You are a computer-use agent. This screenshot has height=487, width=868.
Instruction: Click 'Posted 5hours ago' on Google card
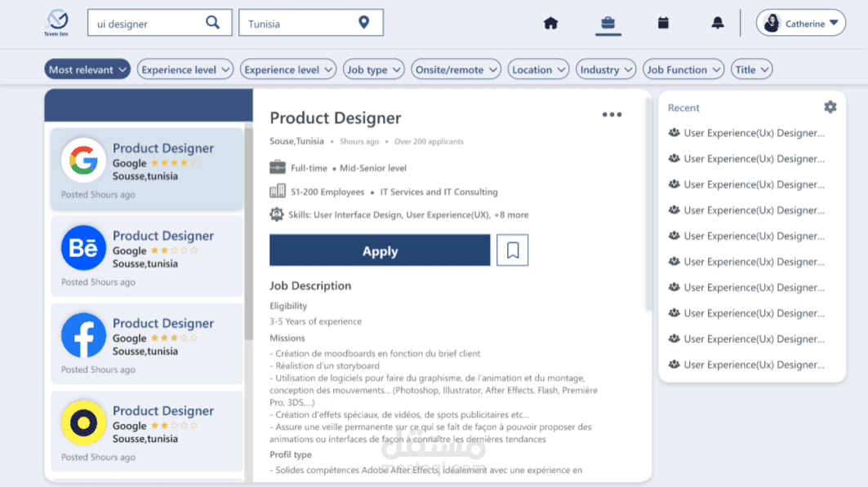(x=98, y=195)
